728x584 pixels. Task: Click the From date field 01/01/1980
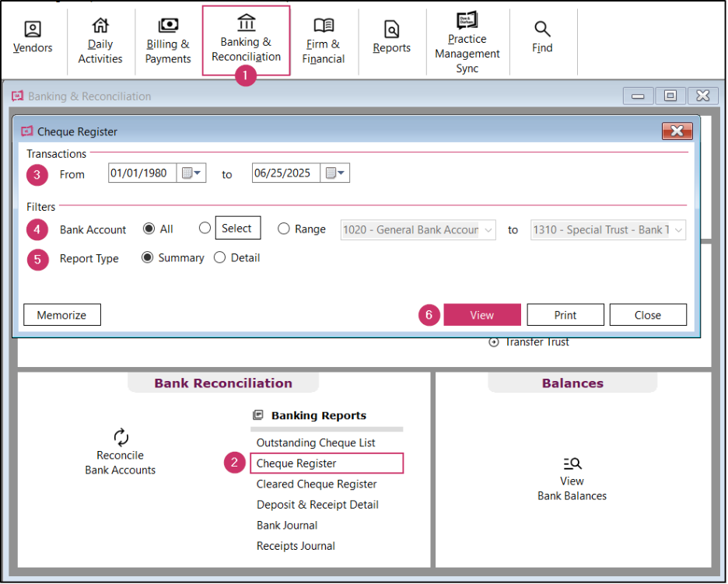click(142, 173)
